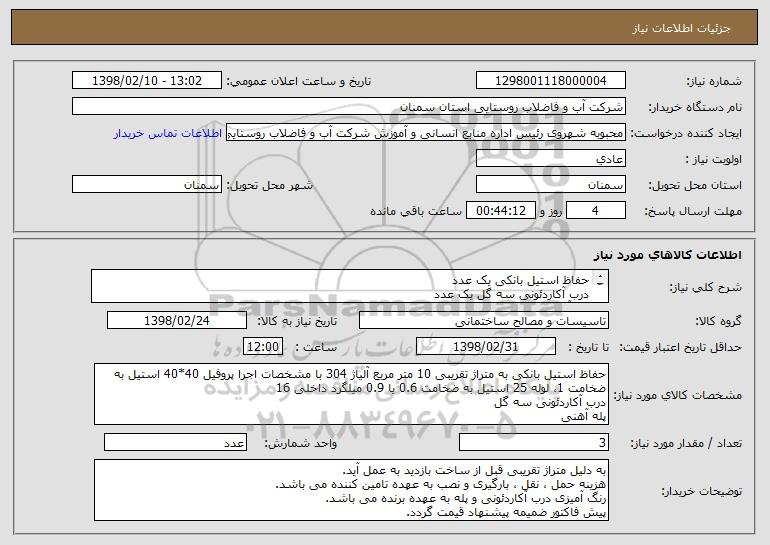Click the label نام دستگاه خریدار

click(696, 107)
